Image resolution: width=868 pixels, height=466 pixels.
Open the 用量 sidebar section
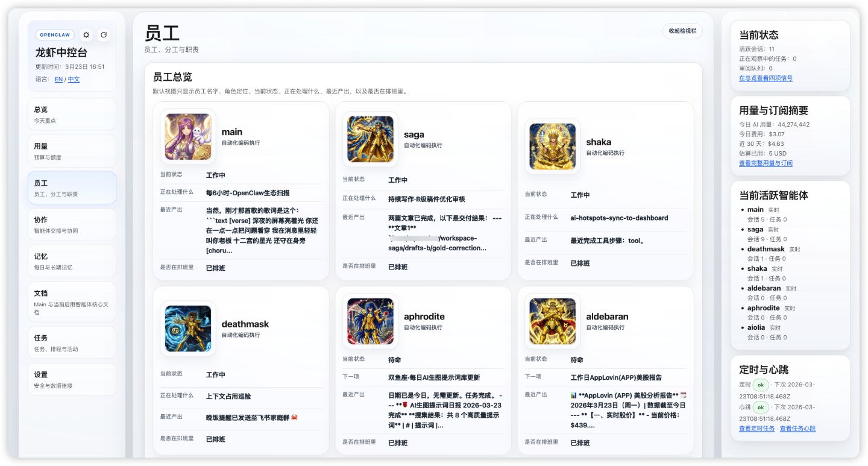72,151
